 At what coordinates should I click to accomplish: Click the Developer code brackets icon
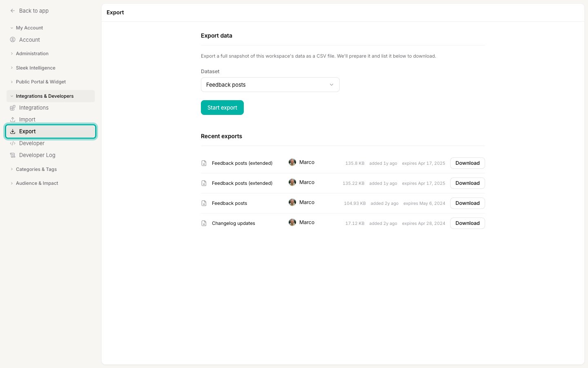click(13, 143)
